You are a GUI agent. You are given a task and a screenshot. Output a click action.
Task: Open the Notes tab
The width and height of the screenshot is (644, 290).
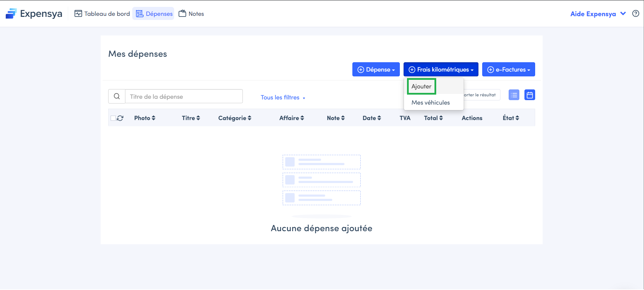(191, 14)
